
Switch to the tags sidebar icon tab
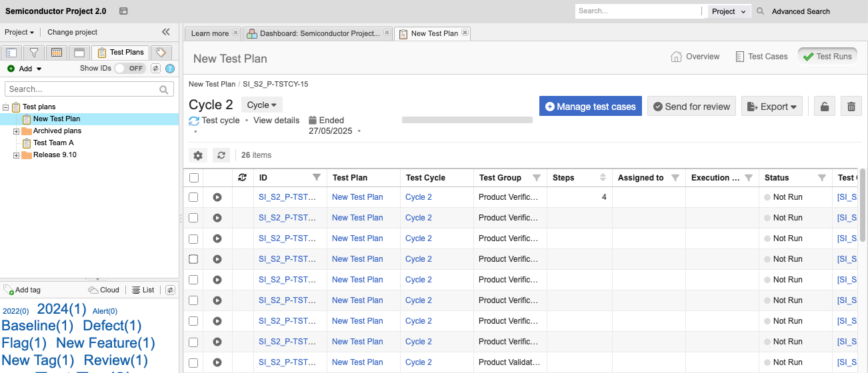(161, 53)
